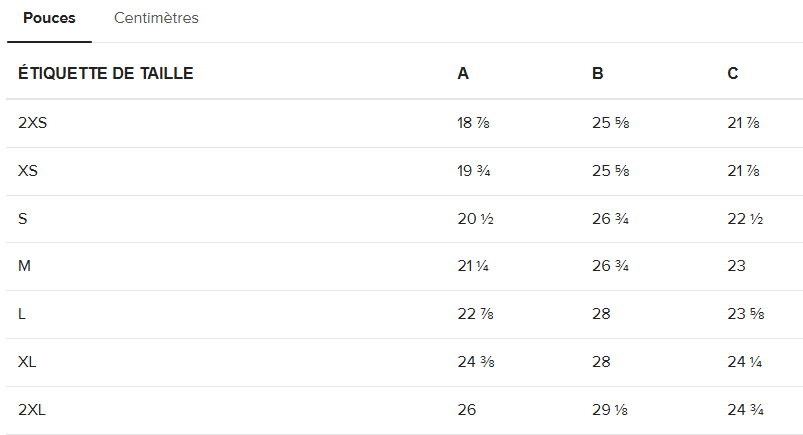Click the ÉTIQUETTE DE TAILLE column header

(x=105, y=73)
